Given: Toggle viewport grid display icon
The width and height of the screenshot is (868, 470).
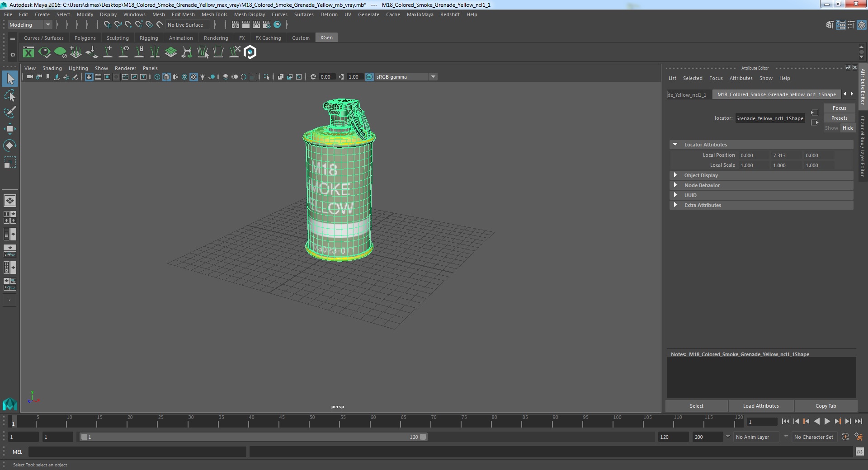Looking at the screenshot, I should click(x=89, y=77).
